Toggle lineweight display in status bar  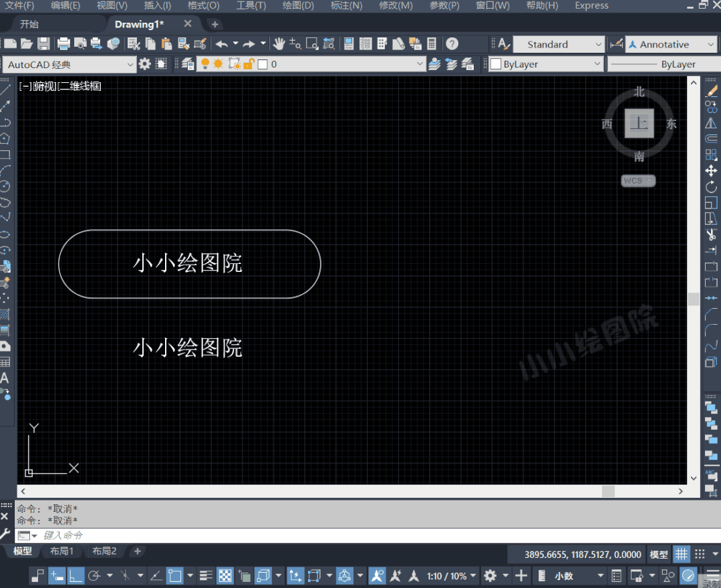click(x=206, y=575)
